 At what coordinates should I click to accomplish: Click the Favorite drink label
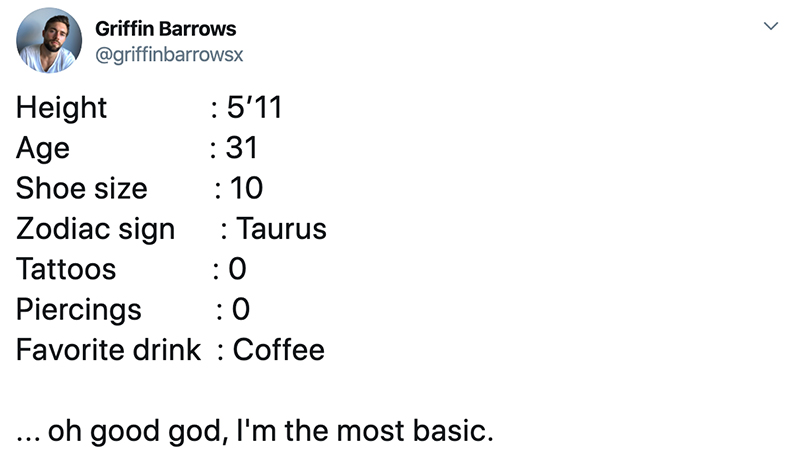108,350
